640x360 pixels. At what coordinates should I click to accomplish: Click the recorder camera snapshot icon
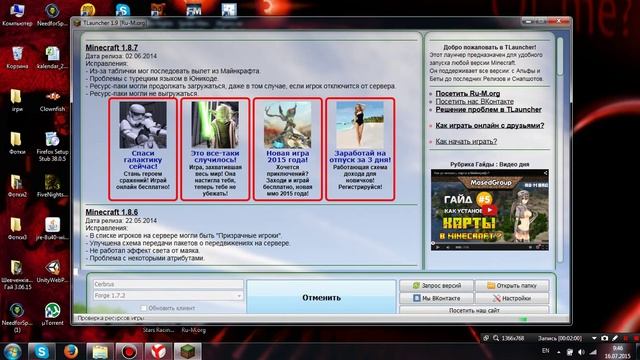pyautogui.click(x=604, y=338)
